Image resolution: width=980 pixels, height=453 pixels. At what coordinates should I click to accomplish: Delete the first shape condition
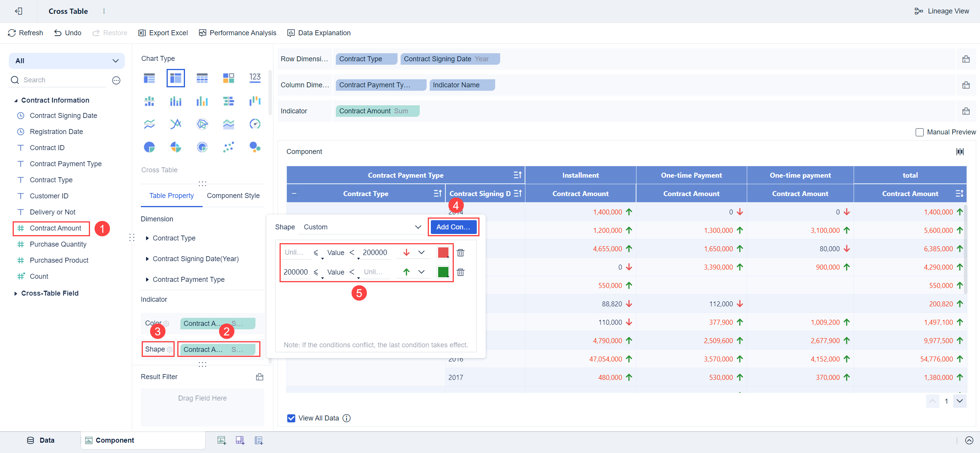460,253
